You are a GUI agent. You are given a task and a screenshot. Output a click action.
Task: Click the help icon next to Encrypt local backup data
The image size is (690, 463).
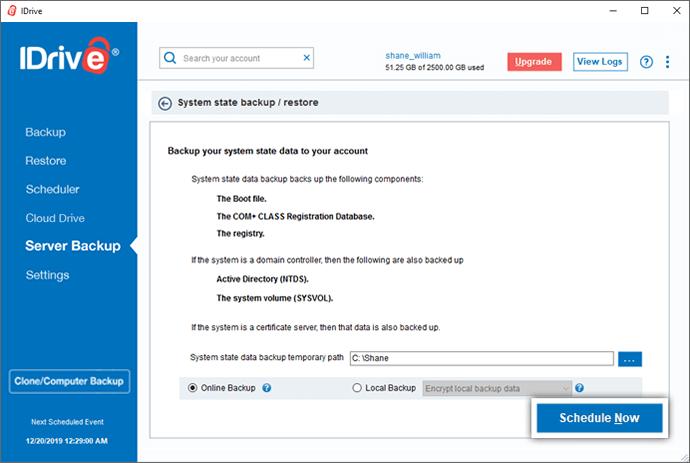point(580,388)
